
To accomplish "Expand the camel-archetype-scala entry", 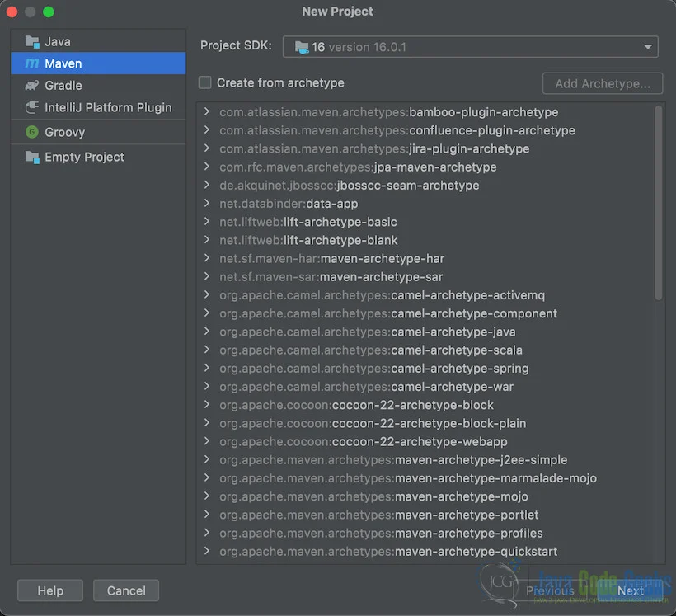I will pyautogui.click(x=207, y=350).
